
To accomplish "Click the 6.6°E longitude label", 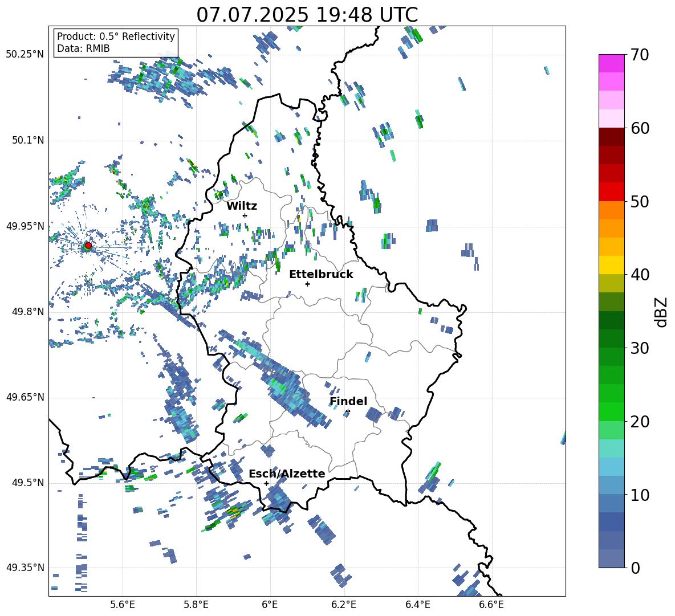I will (x=491, y=605).
